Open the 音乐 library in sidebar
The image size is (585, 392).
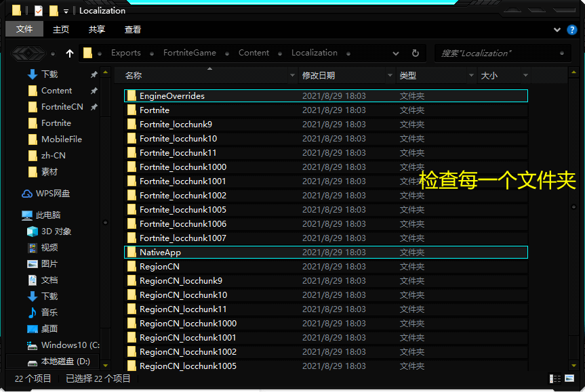43,312
